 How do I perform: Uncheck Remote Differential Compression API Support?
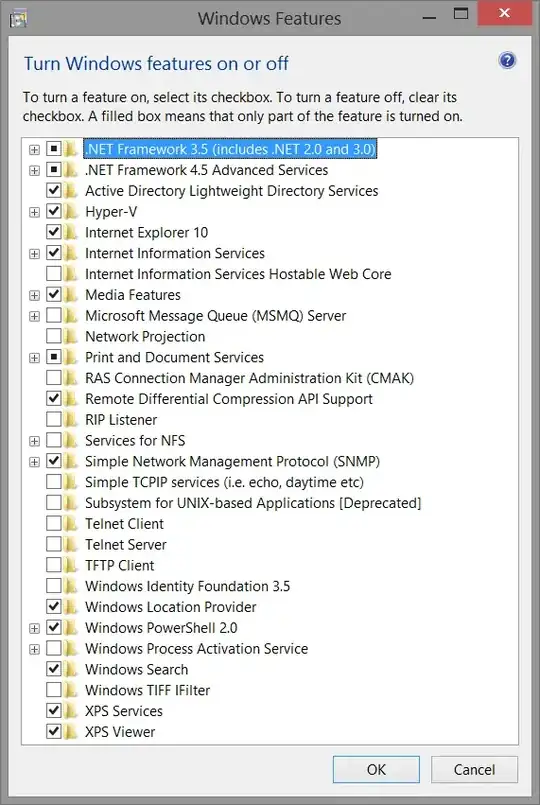click(x=54, y=398)
